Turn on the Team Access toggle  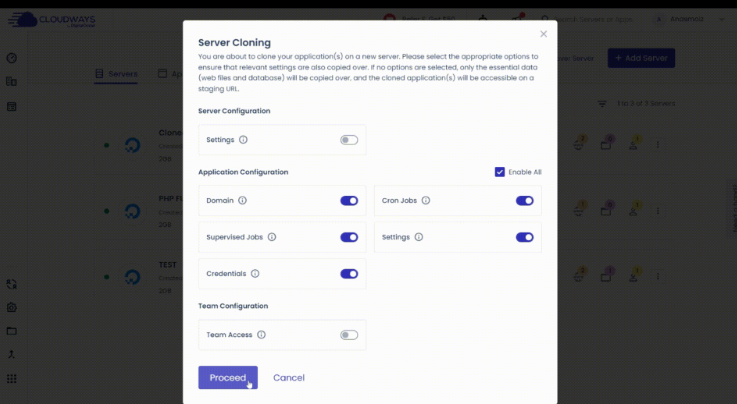point(349,335)
